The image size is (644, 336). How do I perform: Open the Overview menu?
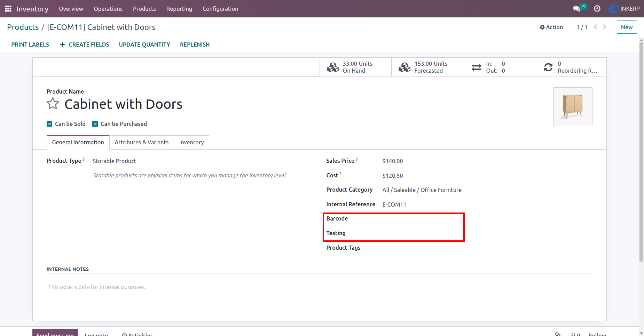[x=71, y=9]
